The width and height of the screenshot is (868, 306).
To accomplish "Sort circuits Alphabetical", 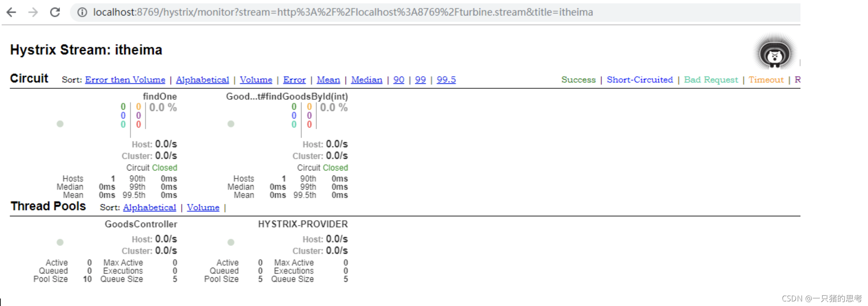I will pyautogui.click(x=203, y=80).
